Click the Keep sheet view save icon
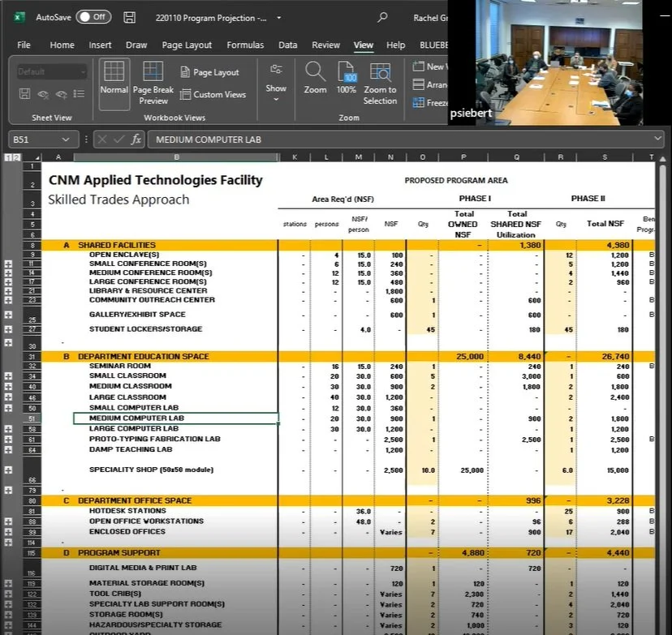 point(25,94)
